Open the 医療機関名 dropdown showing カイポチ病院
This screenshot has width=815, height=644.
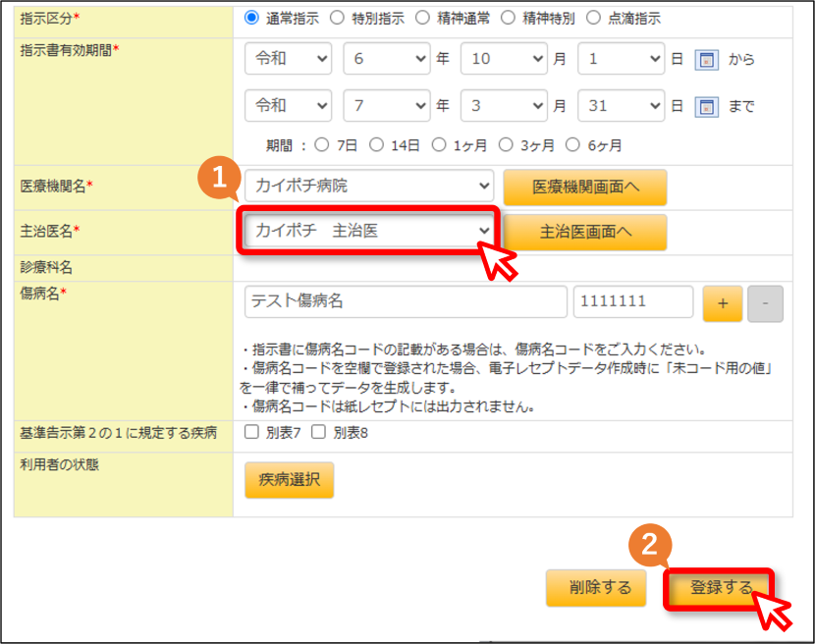[369, 186]
